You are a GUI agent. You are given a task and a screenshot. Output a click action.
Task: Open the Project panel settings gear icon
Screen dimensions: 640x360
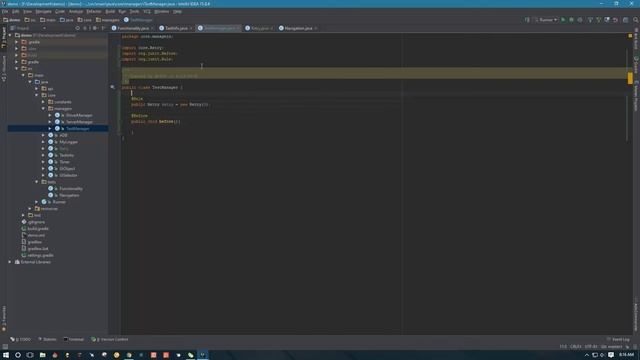coord(95,28)
